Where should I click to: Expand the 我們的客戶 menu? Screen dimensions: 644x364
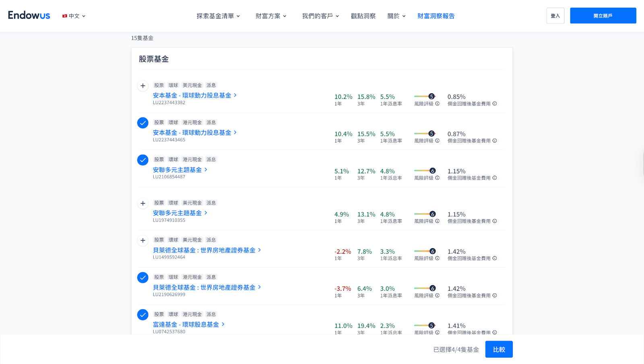[320, 16]
